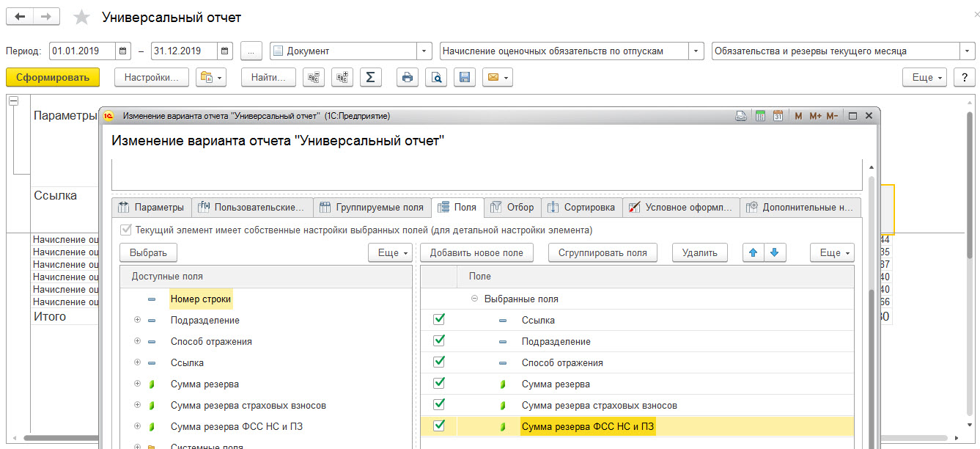This screenshot has height=449, width=980.
Task: Toggle checkbox for Сумма резерва ФСС НС и ПЗ
Action: [x=439, y=426]
